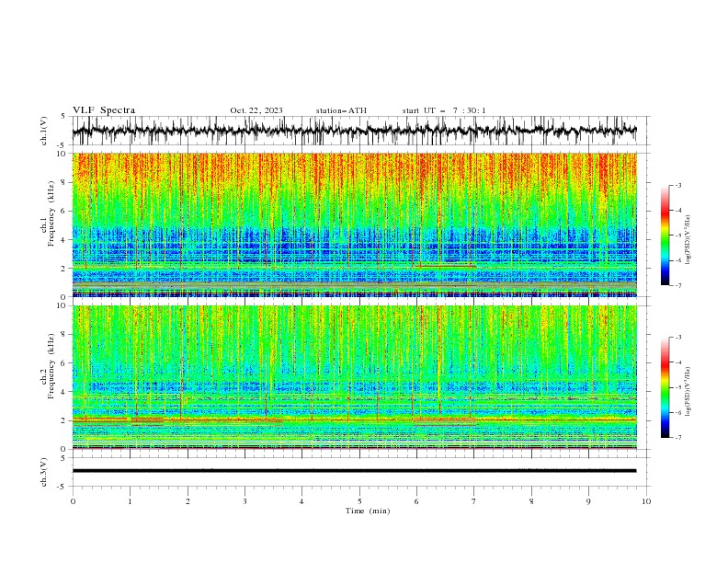This screenshot has width=728, height=563.
Task: Click the 'ch.1(V)' waveform axis label
Action: coord(44,131)
